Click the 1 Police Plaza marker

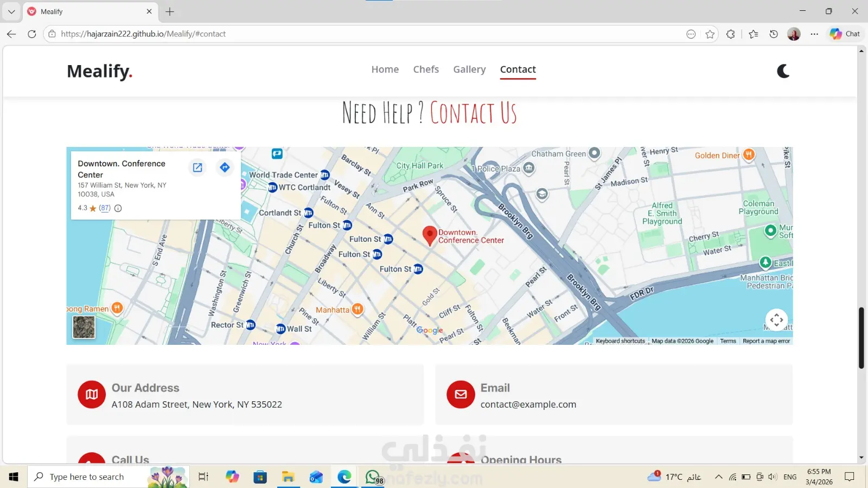point(529,169)
